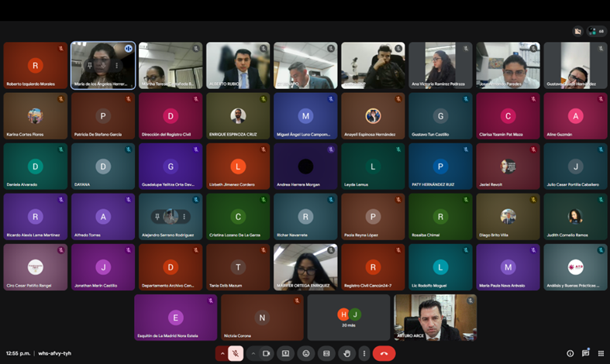Open the chat with everyone icon

click(585, 353)
